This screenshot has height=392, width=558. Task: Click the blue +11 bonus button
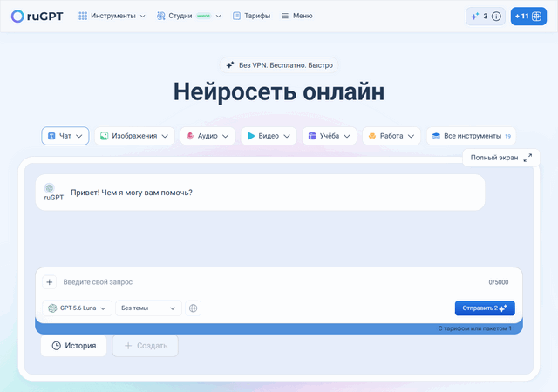pyautogui.click(x=528, y=17)
